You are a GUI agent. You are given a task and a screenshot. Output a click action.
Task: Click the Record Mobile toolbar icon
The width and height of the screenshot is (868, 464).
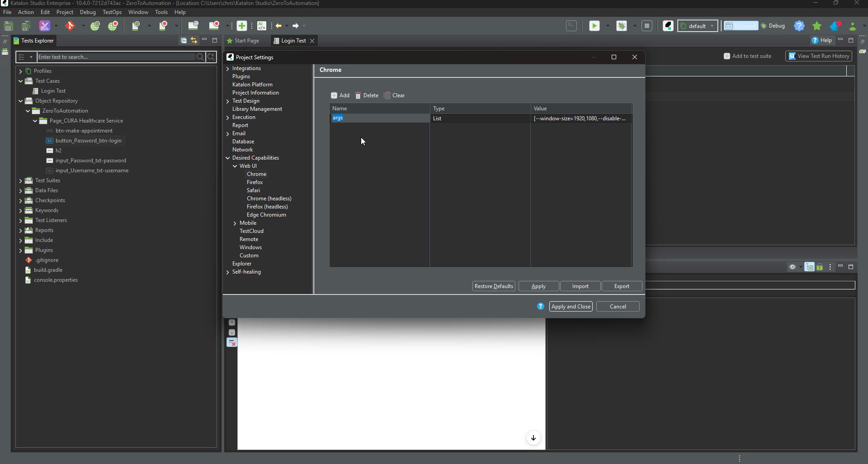163,26
